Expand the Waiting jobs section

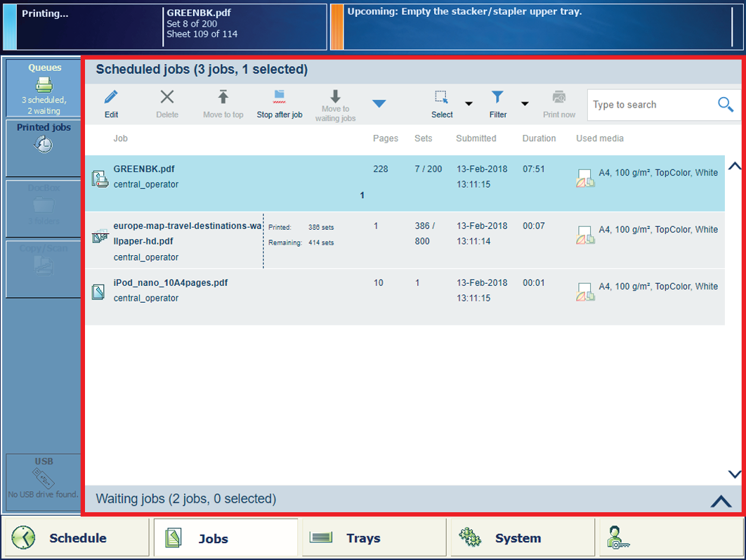pos(721,500)
